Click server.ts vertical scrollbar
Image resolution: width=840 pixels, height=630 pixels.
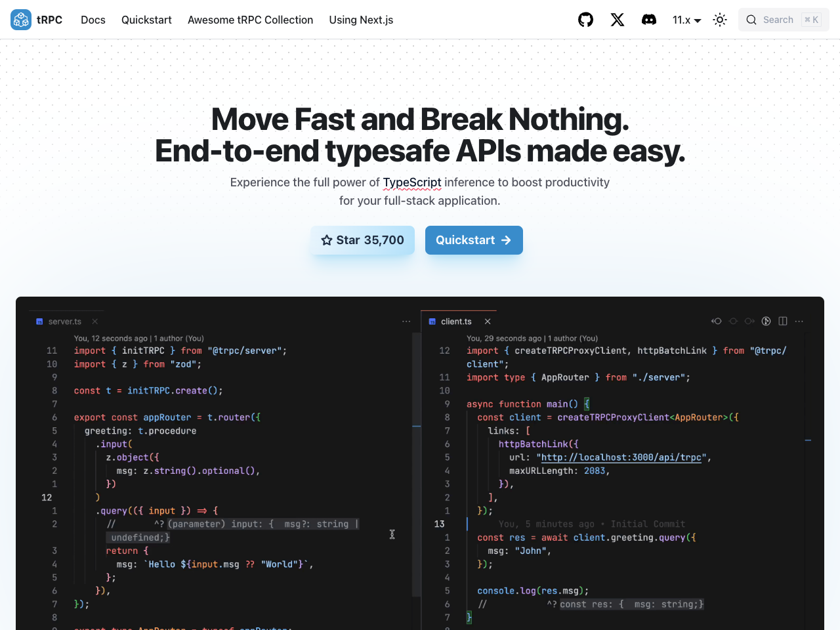click(416, 465)
